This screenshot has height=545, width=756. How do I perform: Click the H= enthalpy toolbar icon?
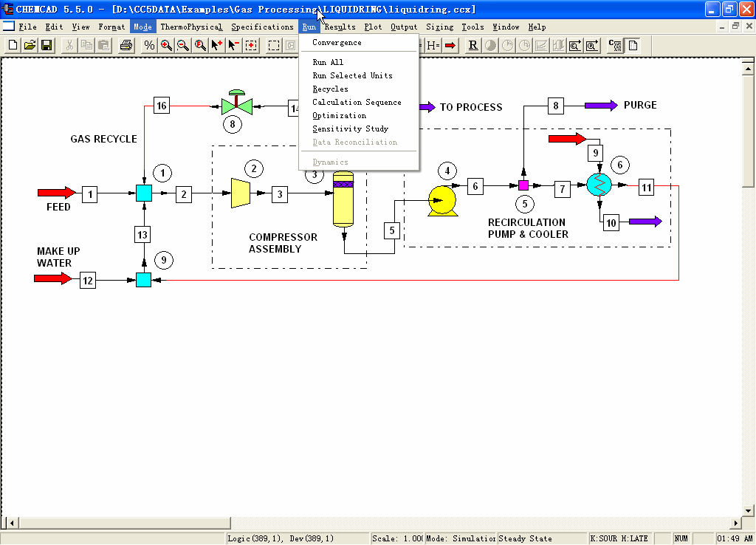tap(433, 45)
